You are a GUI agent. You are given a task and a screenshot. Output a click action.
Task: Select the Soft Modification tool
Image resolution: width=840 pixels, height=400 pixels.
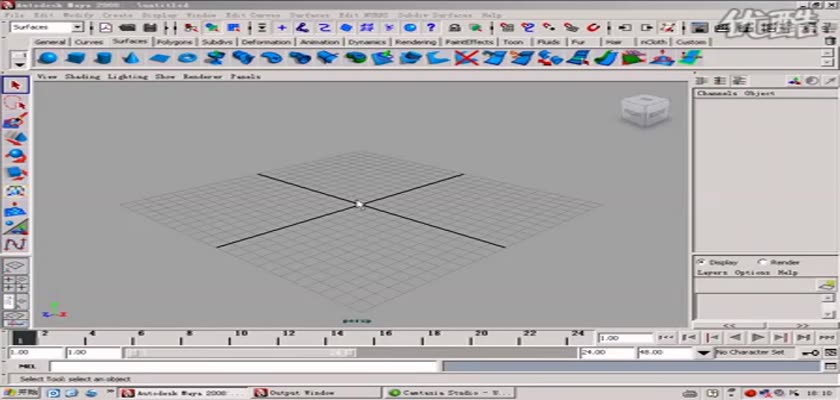(x=16, y=209)
